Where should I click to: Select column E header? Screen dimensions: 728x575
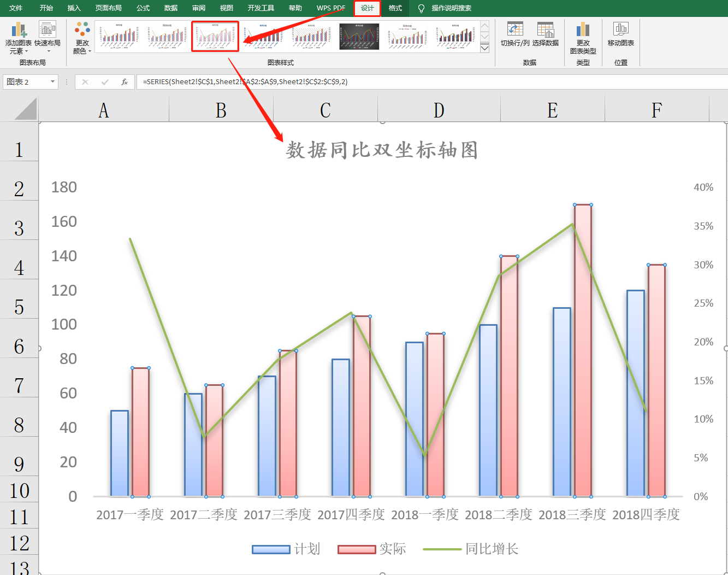point(553,110)
